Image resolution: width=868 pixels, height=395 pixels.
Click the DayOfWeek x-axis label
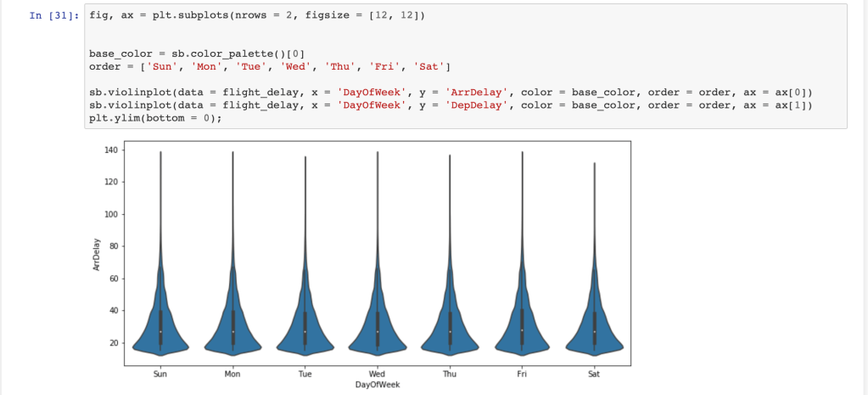pos(377,385)
